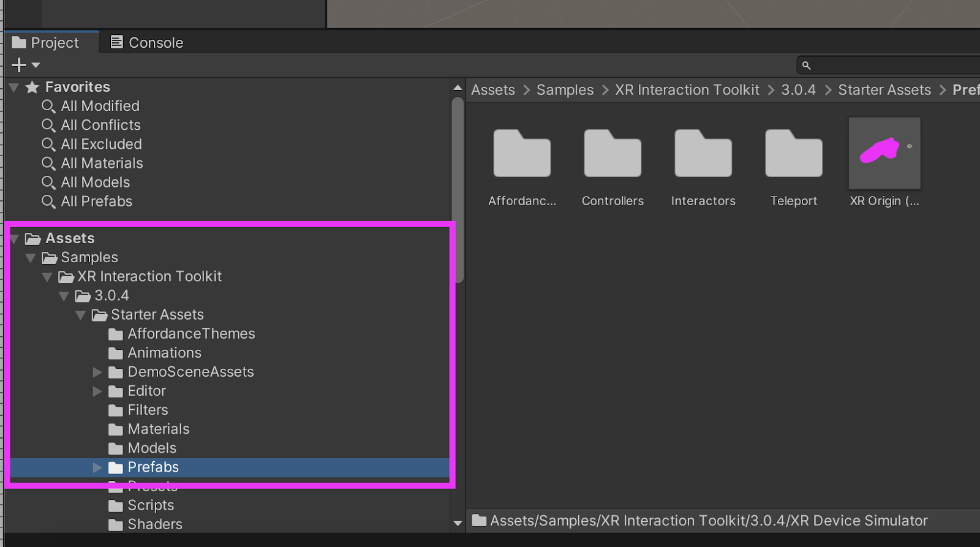980x547 pixels.
Task: Click the tree scrollbar down arrow
Action: [x=458, y=523]
